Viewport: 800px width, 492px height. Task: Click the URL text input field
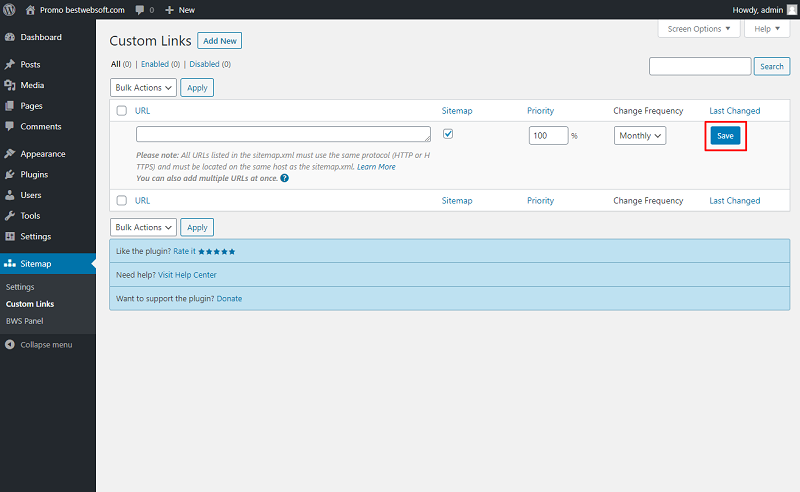coord(283,134)
